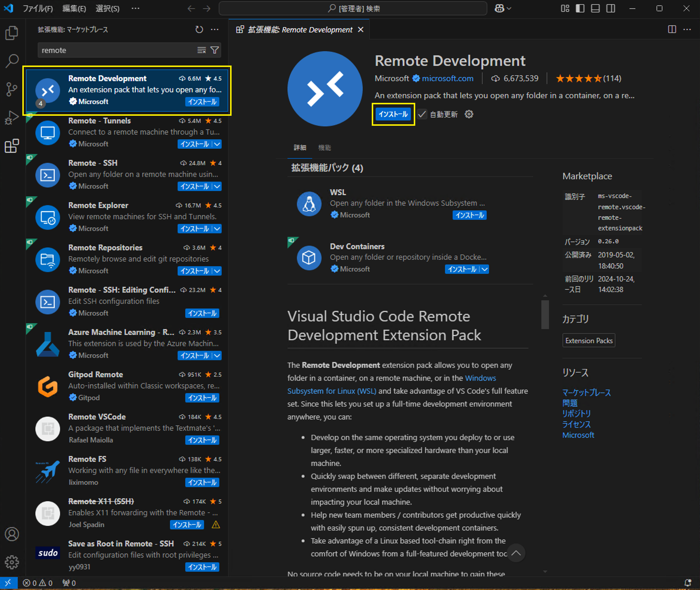
Task: Install the WSL extension
Action: coord(470,215)
